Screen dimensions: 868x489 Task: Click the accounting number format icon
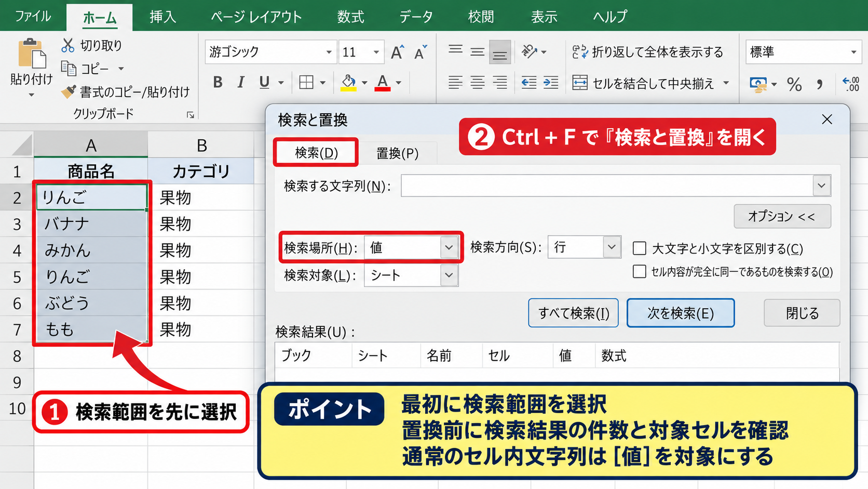(758, 84)
